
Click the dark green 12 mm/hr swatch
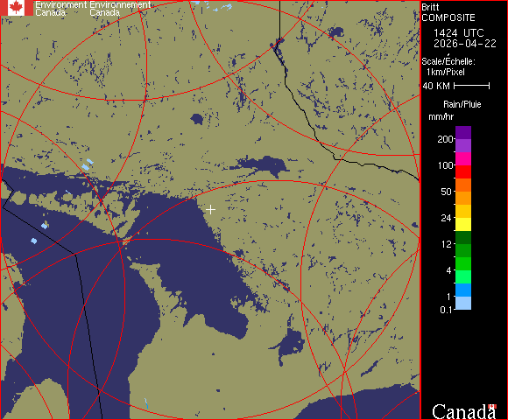point(463,237)
